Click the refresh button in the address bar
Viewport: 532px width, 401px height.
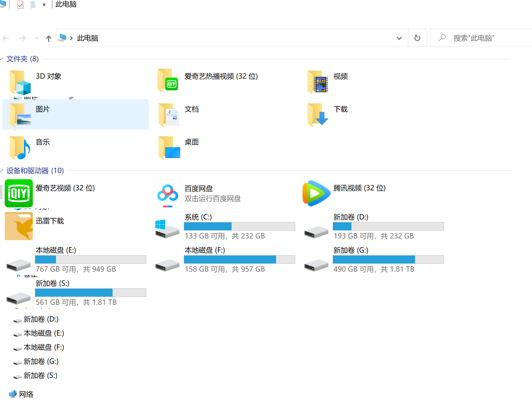point(417,38)
